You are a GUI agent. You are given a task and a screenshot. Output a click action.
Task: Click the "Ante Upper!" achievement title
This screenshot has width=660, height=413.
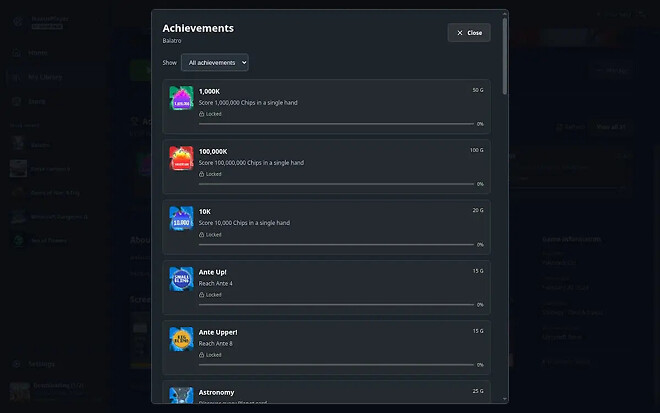tap(218, 332)
